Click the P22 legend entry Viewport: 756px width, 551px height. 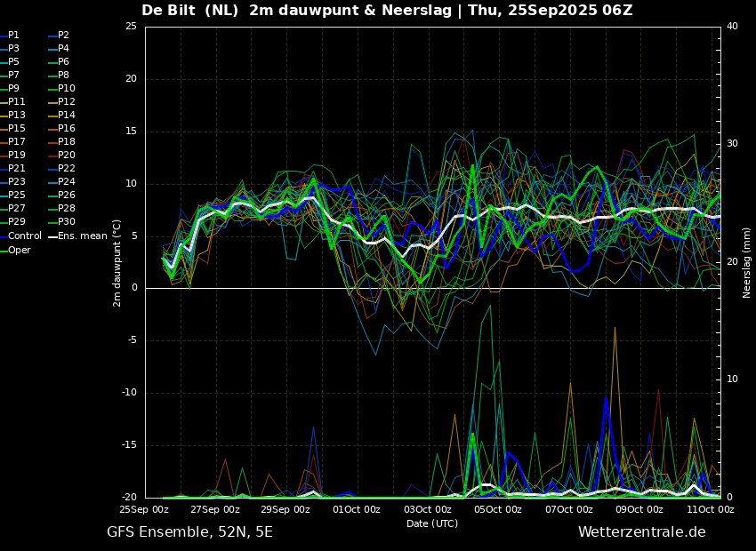point(61,168)
